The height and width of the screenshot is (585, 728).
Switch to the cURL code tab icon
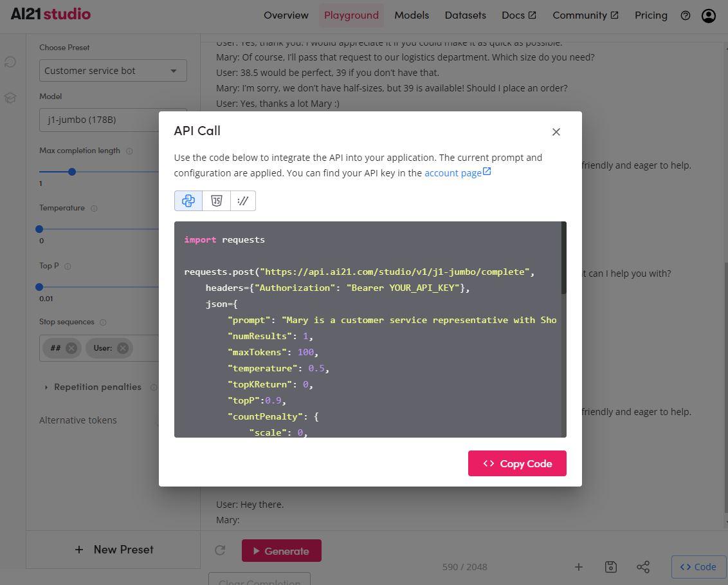(x=243, y=201)
